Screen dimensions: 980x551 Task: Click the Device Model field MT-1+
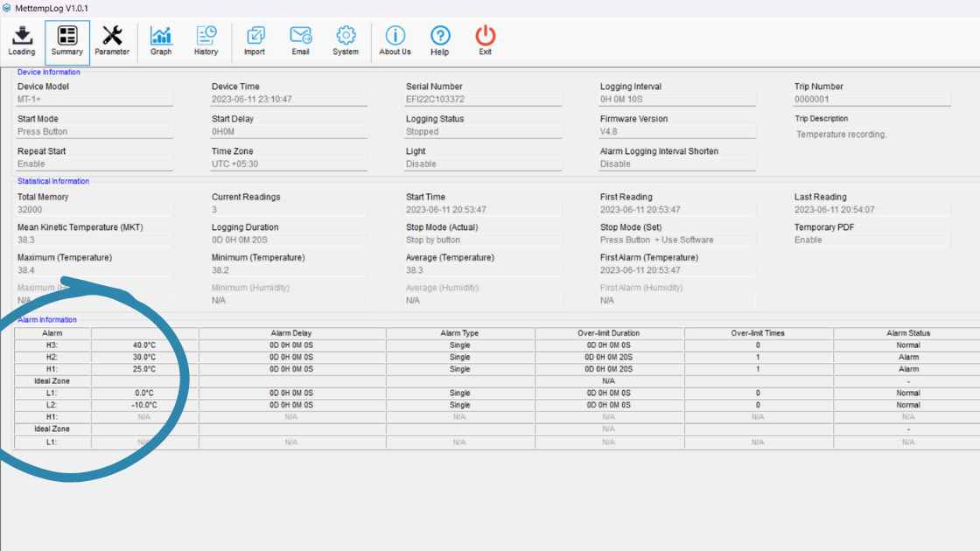coord(94,100)
